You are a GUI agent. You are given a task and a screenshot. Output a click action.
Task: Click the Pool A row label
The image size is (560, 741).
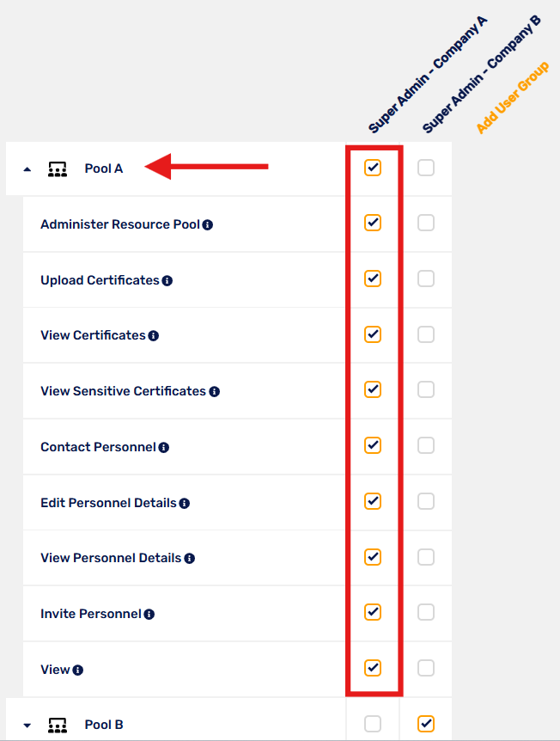104,168
